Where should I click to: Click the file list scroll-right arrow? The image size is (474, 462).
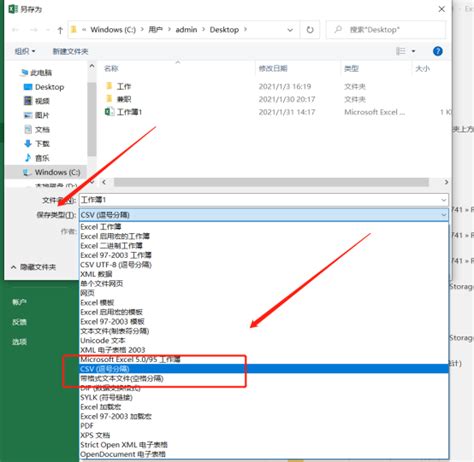click(446, 182)
